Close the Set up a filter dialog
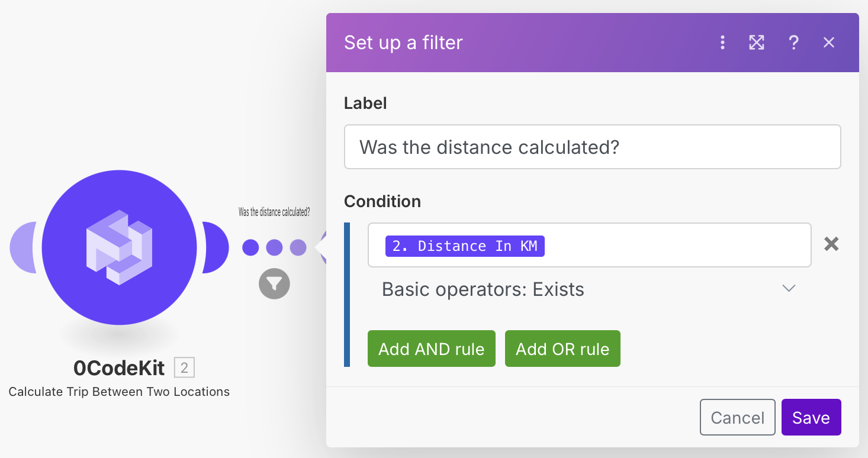868x458 pixels. coord(829,43)
